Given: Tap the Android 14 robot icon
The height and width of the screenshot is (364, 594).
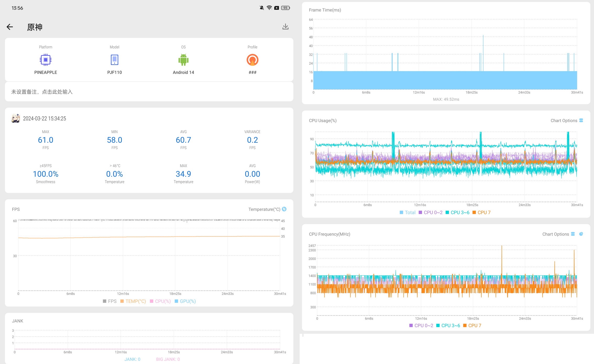Looking at the screenshot, I should pos(183,60).
